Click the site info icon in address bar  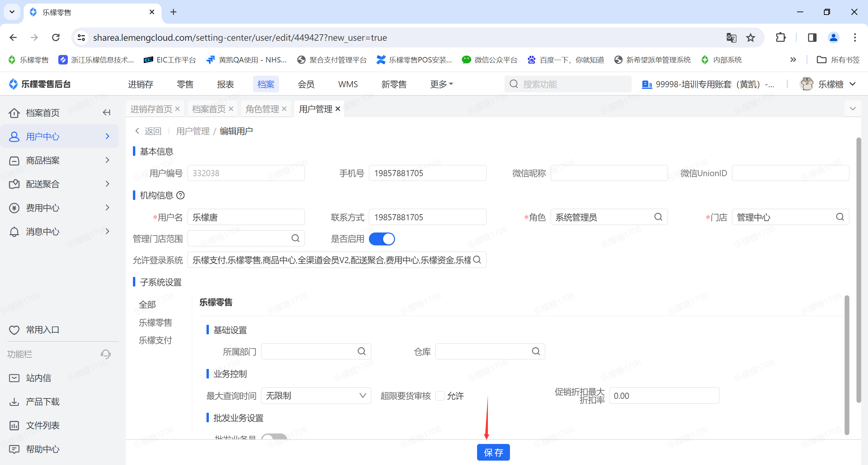(x=81, y=37)
